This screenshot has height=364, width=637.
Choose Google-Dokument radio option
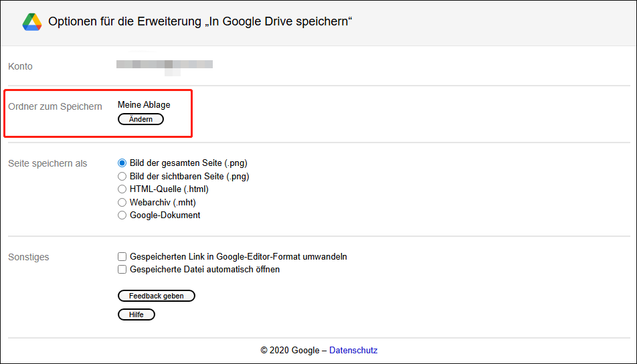(122, 215)
